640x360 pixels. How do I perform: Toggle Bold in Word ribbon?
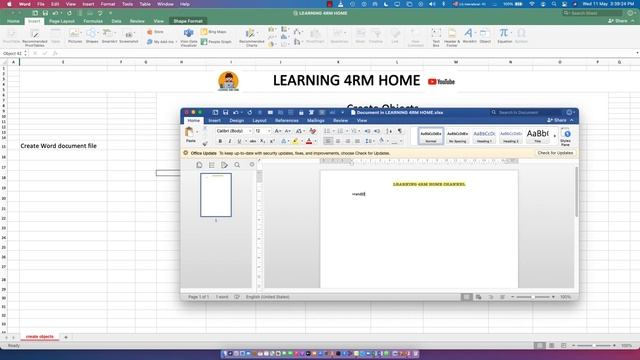click(220, 141)
